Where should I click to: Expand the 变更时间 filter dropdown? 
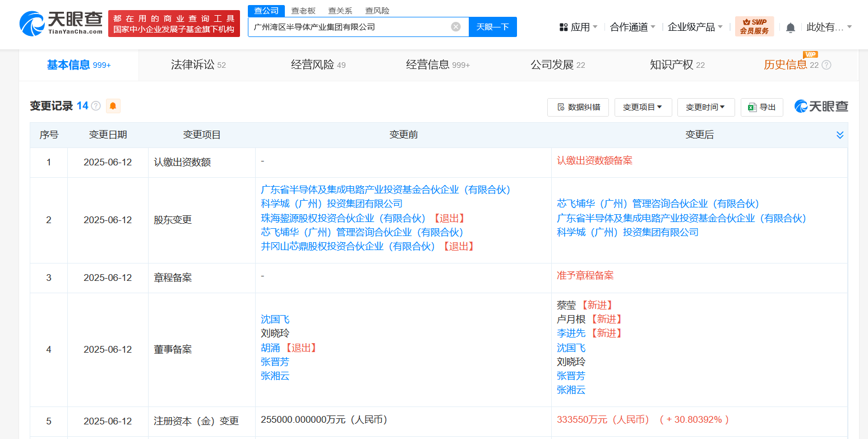click(705, 107)
